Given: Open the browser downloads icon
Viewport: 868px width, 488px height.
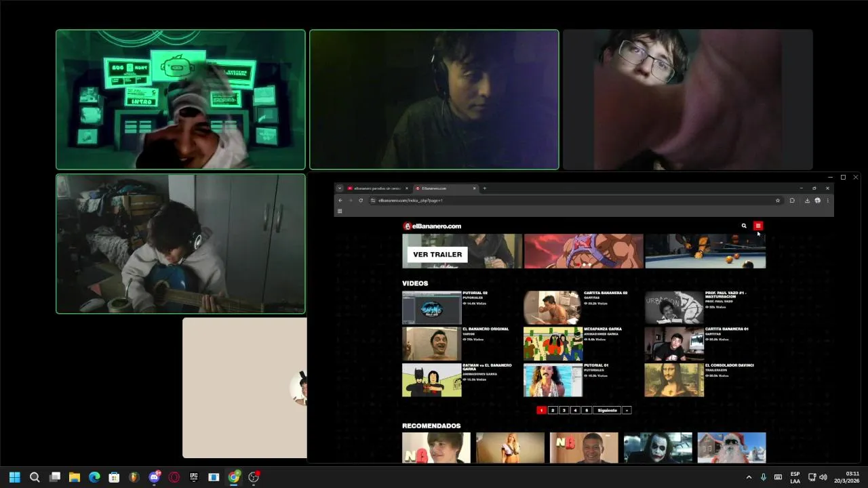Looking at the screenshot, I should click(x=807, y=201).
